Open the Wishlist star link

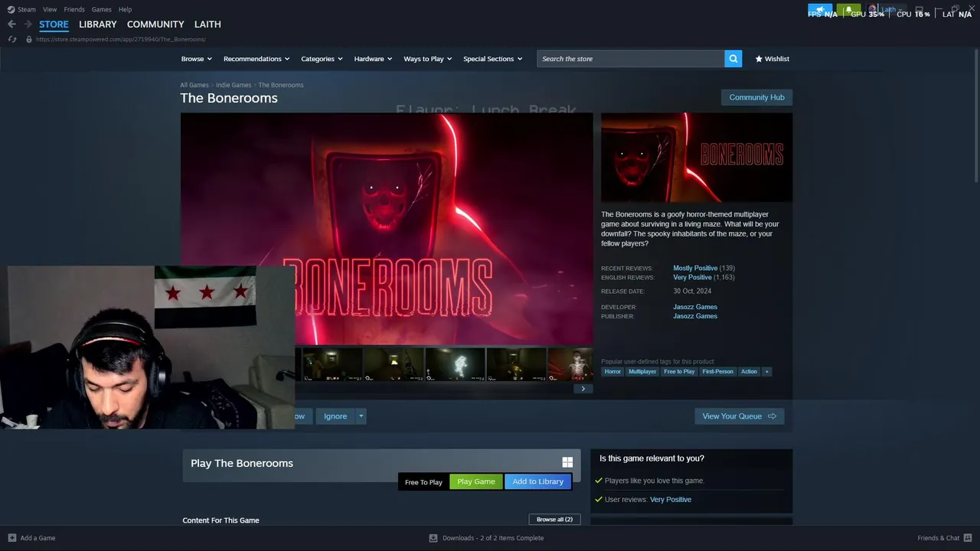click(x=772, y=59)
